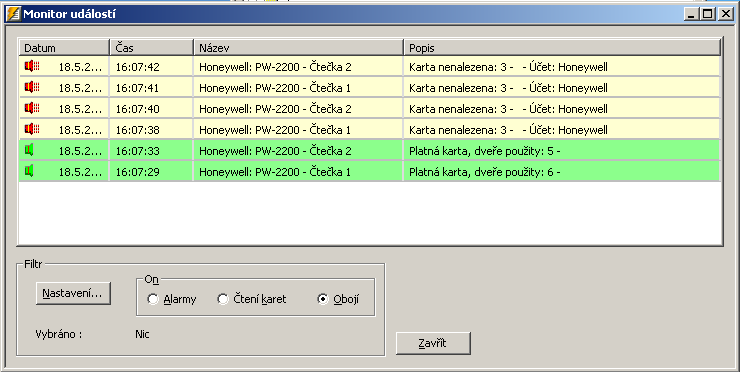
Task: Select time cell 16:07:40
Action: [x=138, y=109]
